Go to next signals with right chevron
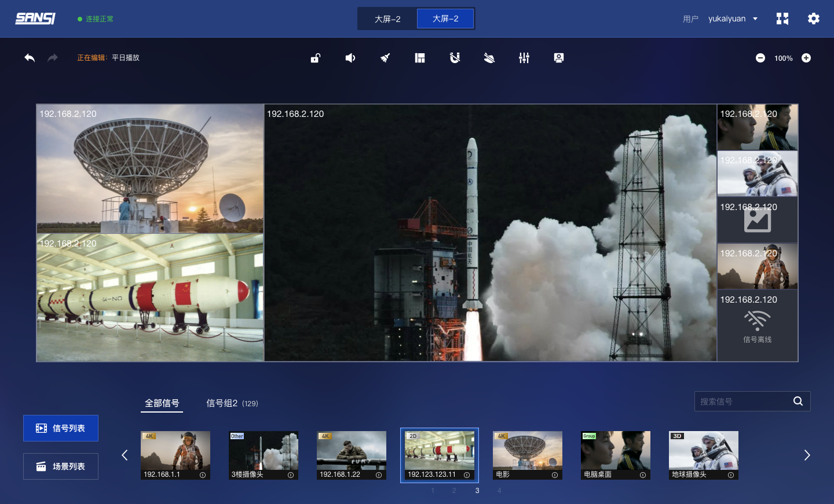The width and height of the screenshot is (834, 504). click(x=807, y=455)
